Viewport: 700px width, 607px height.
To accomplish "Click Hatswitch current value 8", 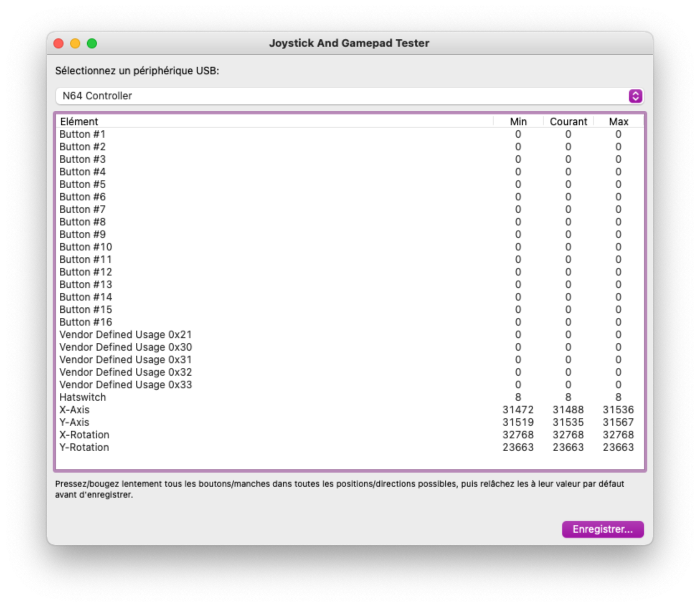I will click(x=568, y=397).
